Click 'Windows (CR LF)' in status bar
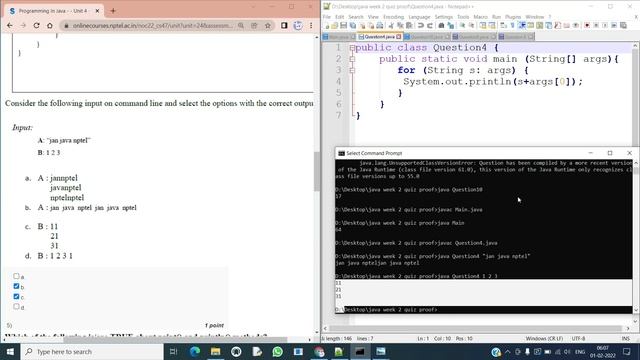Viewport: 640px width, 360px height. coord(544,338)
